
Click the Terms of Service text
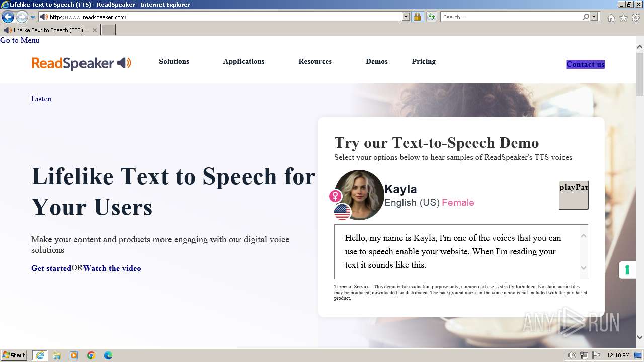coord(460,292)
